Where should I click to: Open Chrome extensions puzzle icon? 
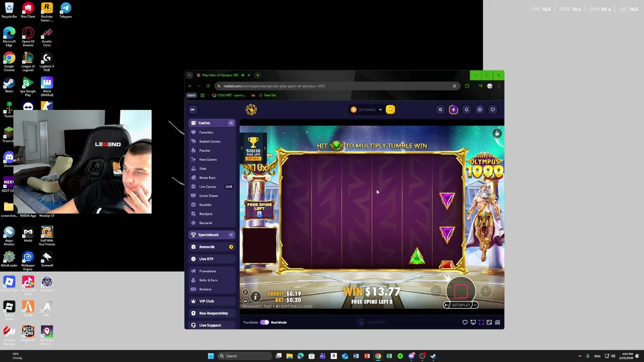(x=467, y=86)
